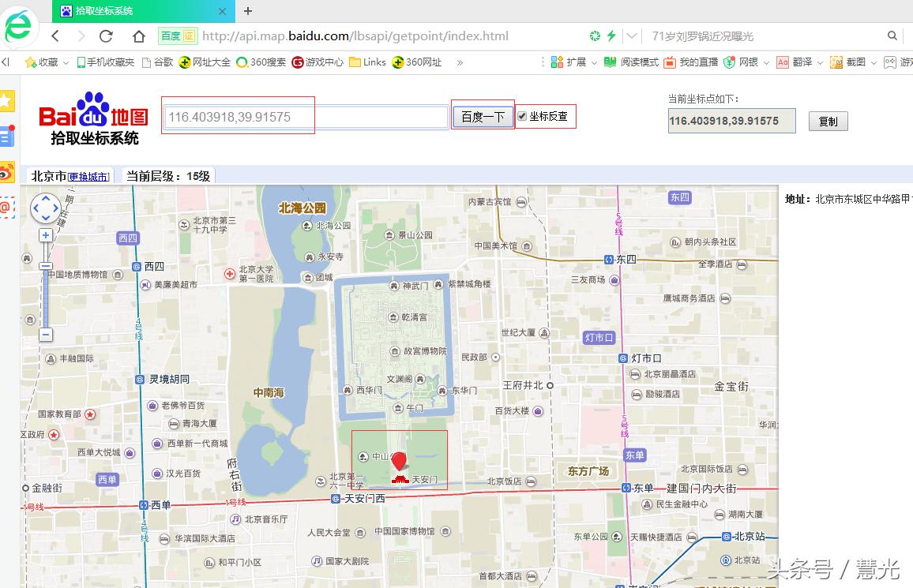Click the map zoom in plus button

pos(46,235)
